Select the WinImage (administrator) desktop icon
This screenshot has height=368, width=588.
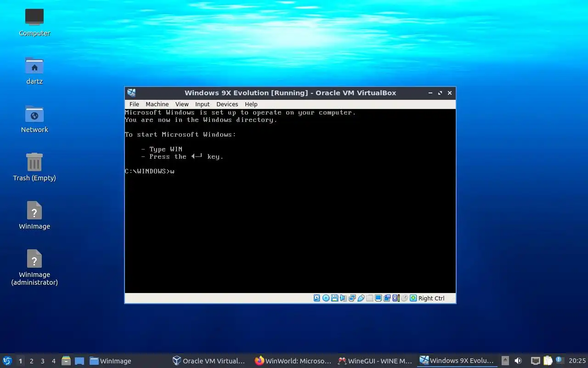(34, 267)
